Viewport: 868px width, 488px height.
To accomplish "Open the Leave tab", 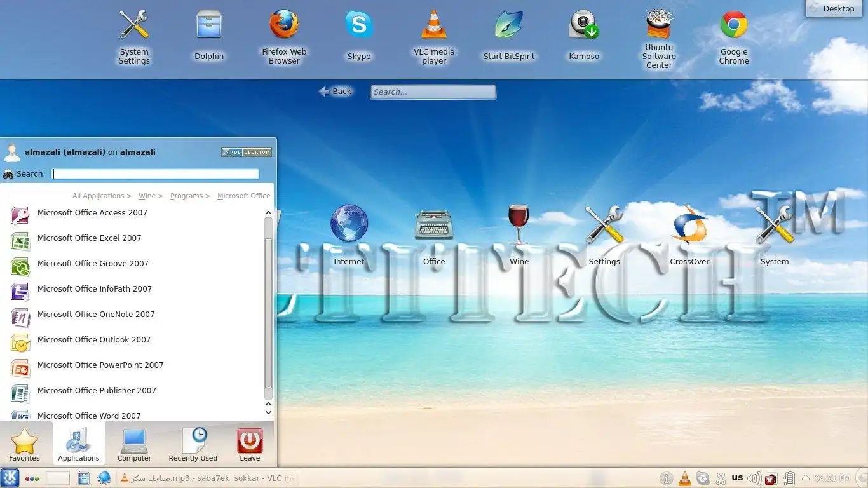I will [250, 444].
